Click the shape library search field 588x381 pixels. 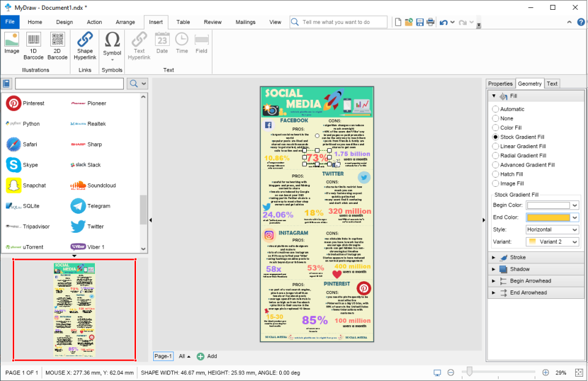(69, 83)
